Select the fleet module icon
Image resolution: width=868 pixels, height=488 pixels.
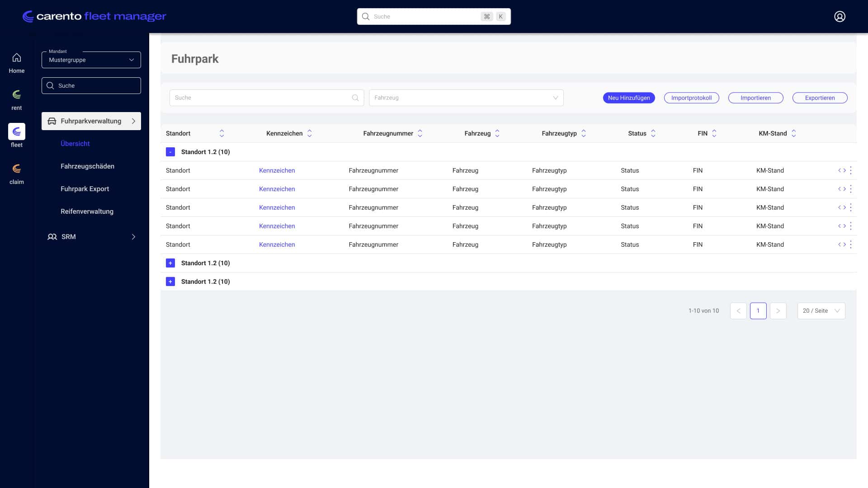click(x=16, y=132)
